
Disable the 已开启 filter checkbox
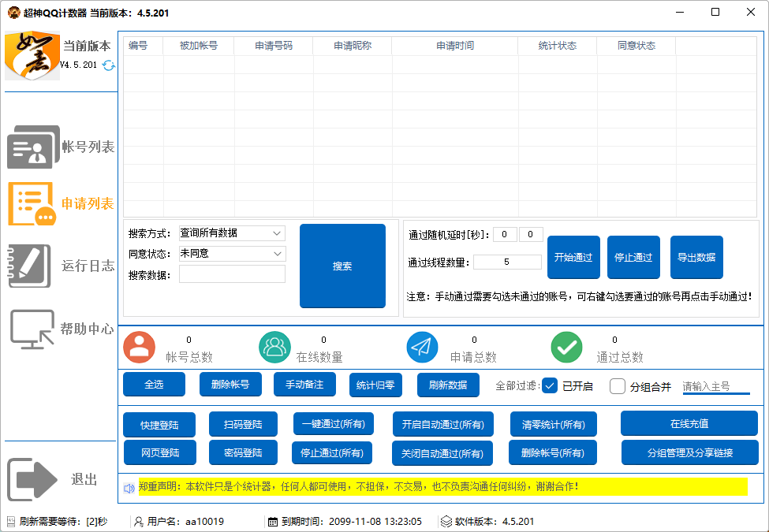tap(550, 386)
